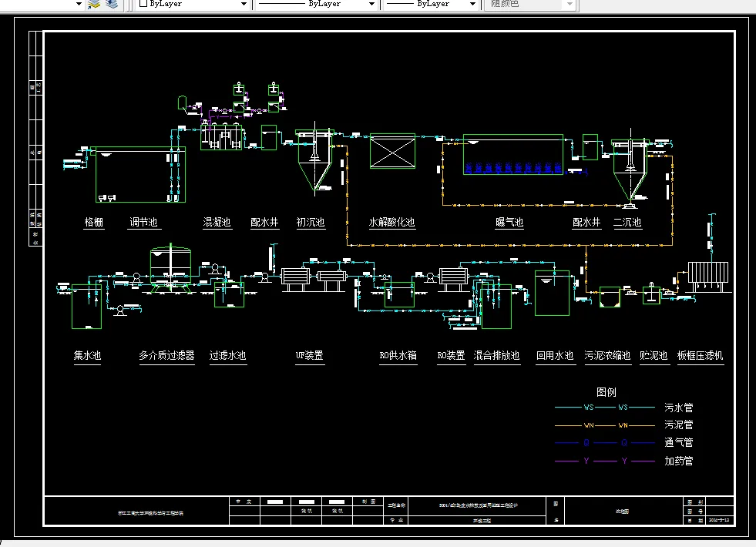
Task: Select the 混合排放池 label
Action: (496, 356)
